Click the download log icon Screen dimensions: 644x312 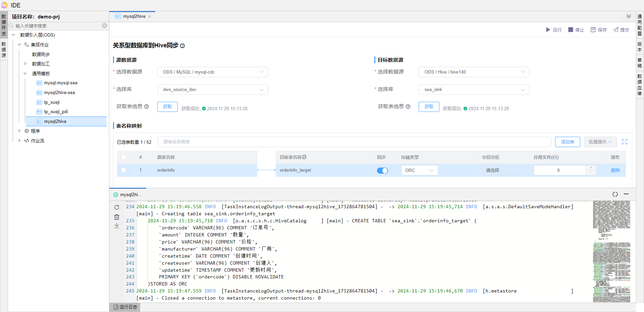pyautogui.click(x=117, y=226)
